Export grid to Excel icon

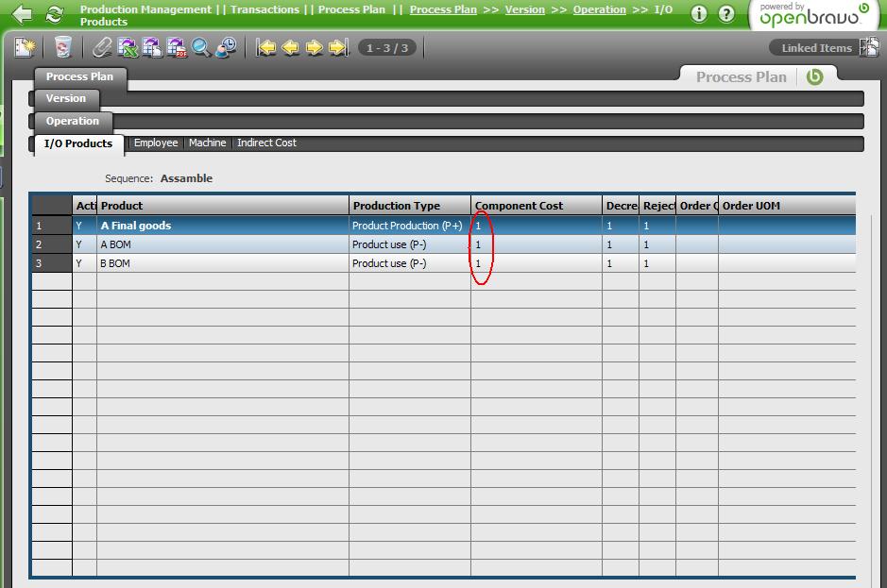point(128,47)
